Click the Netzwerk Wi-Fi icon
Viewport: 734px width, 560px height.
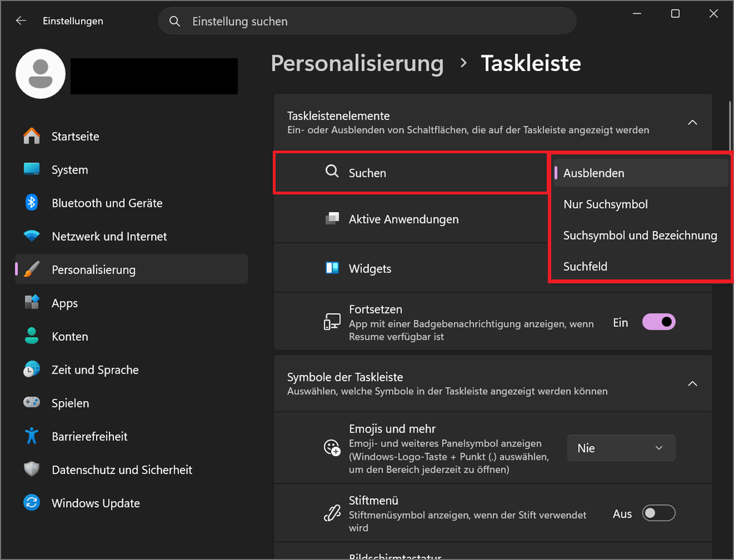[x=32, y=236]
